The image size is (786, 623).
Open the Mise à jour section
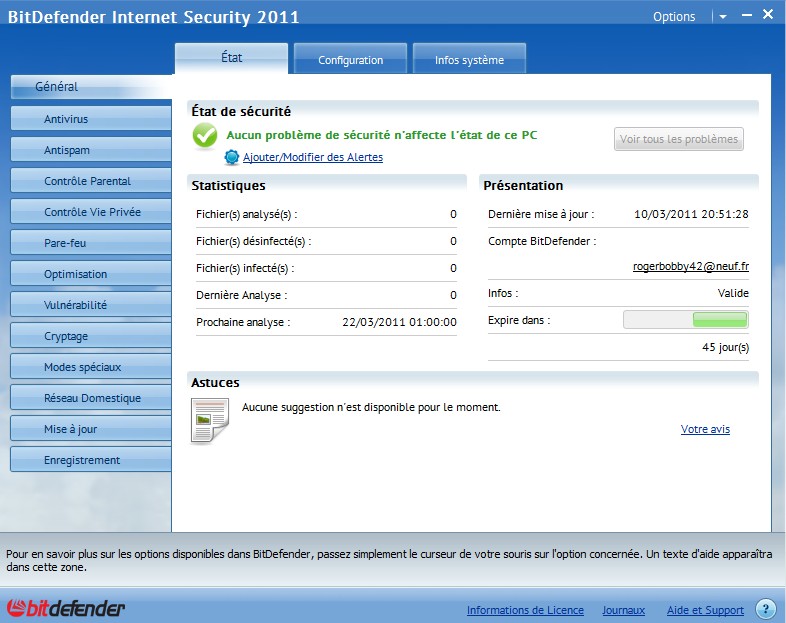pyautogui.click(x=91, y=429)
